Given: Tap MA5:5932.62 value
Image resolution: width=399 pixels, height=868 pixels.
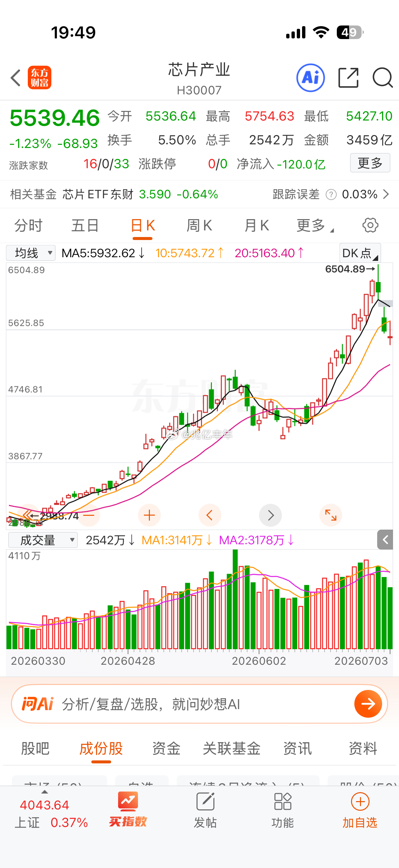Looking at the screenshot, I should 103,253.
